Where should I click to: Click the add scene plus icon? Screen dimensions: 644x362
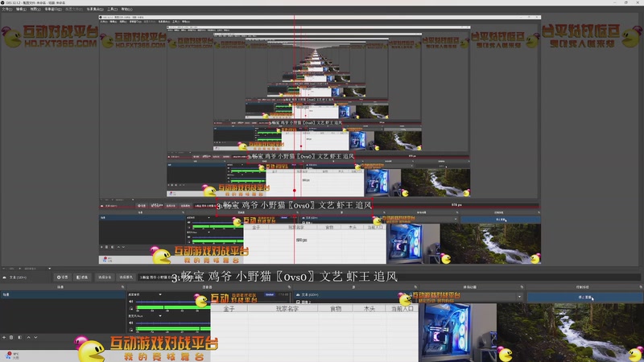click(x=4, y=337)
